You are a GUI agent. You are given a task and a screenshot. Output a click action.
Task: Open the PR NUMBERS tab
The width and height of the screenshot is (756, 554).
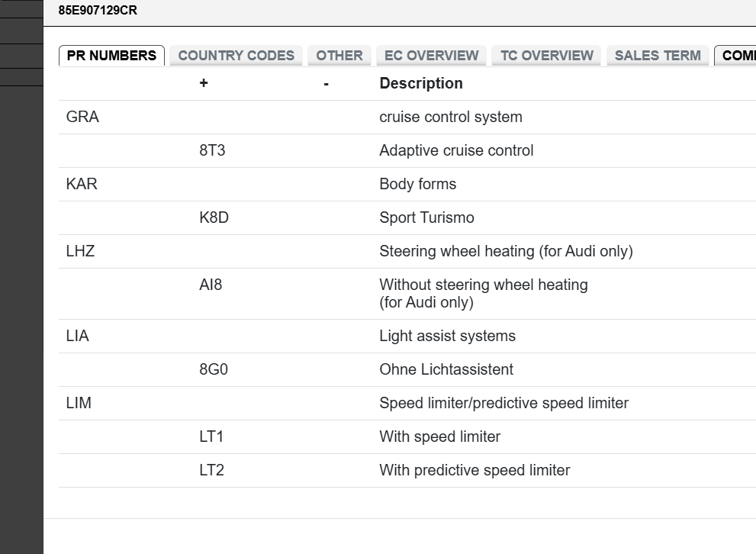click(x=111, y=56)
